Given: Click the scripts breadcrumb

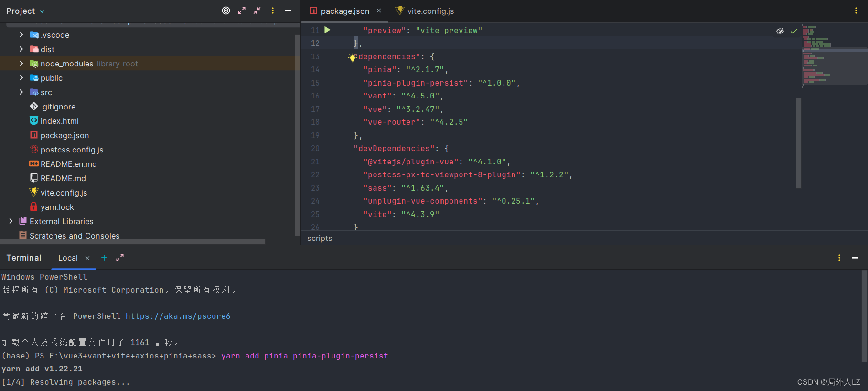Looking at the screenshot, I should [320, 238].
